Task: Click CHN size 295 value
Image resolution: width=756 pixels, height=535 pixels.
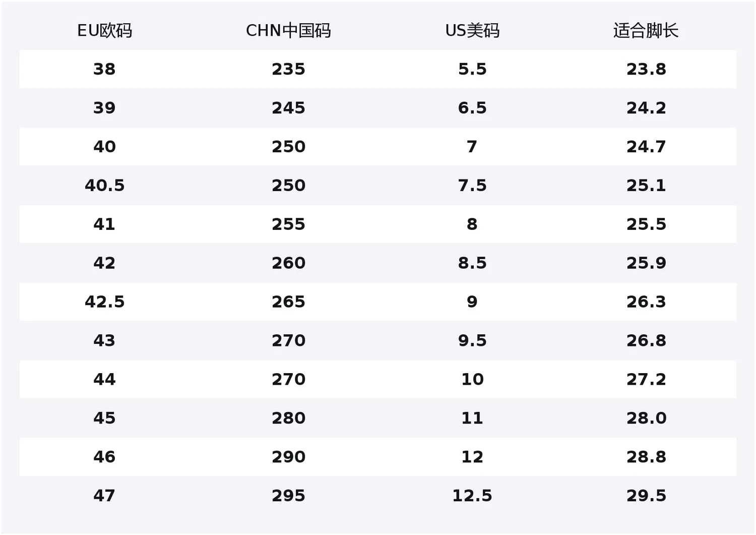Action: pos(288,496)
